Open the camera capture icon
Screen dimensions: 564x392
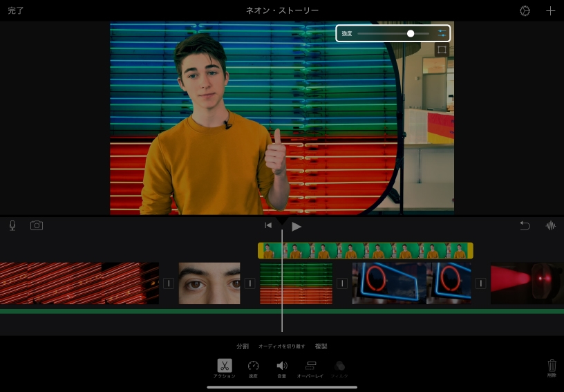pyautogui.click(x=37, y=225)
